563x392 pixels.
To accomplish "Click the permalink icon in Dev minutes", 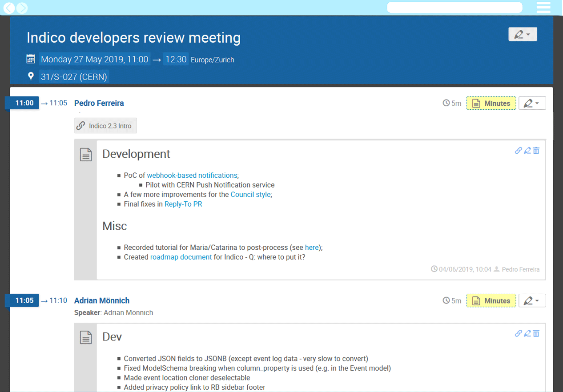I will 518,333.
